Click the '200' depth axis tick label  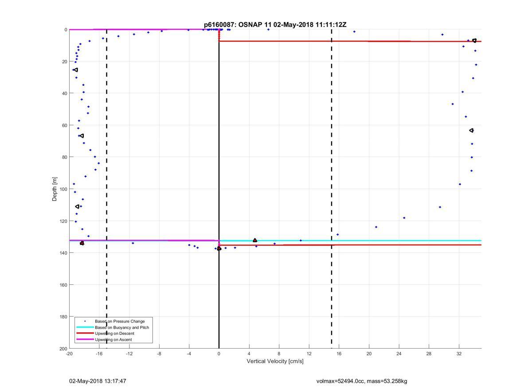click(x=63, y=349)
